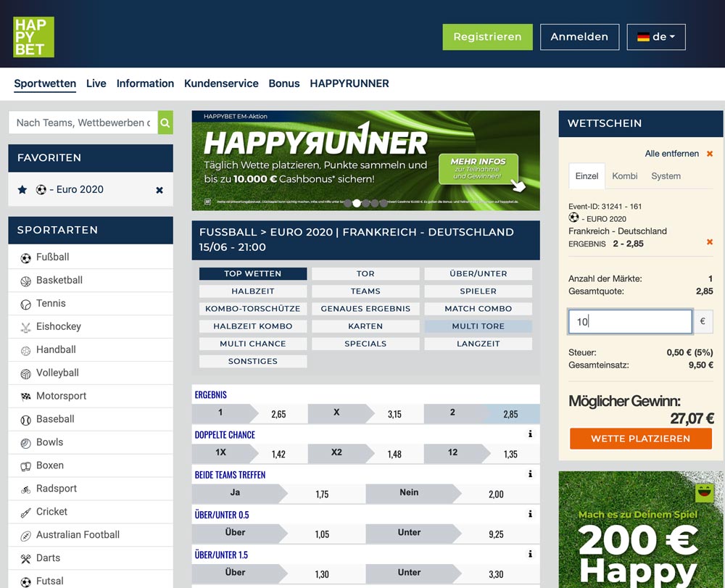Click the Boxen gloves icon
This screenshot has height=588, width=725.
coord(26,466)
